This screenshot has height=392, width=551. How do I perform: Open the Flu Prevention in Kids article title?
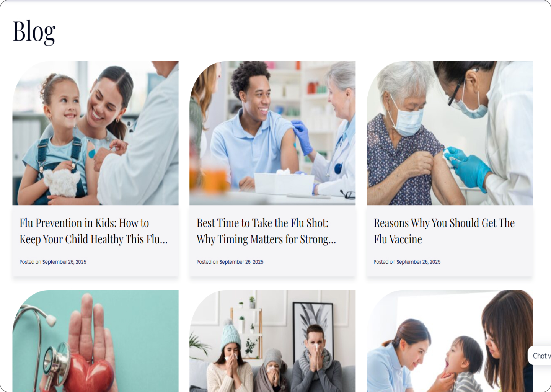click(x=94, y=231)
